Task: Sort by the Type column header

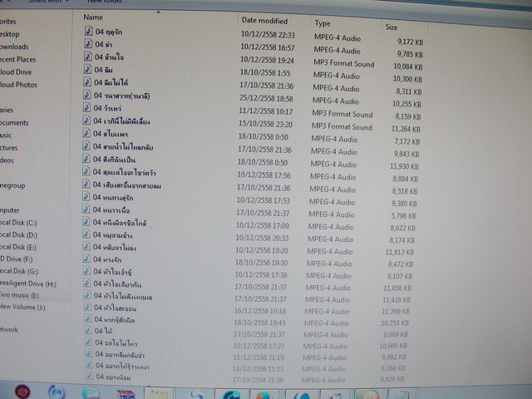Action: click(323, 23)
